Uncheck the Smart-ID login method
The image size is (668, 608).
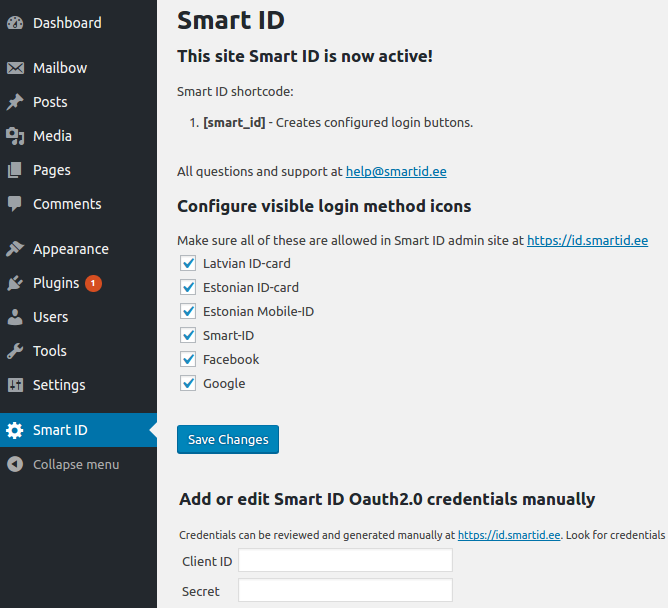click(188, 335)
